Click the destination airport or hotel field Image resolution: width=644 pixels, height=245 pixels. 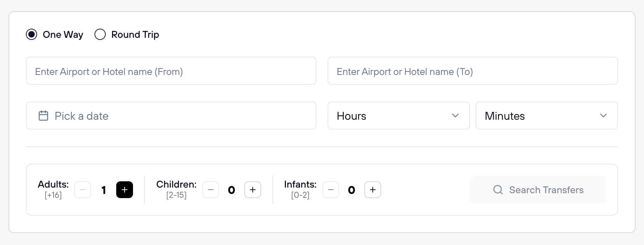coord(472,71)
